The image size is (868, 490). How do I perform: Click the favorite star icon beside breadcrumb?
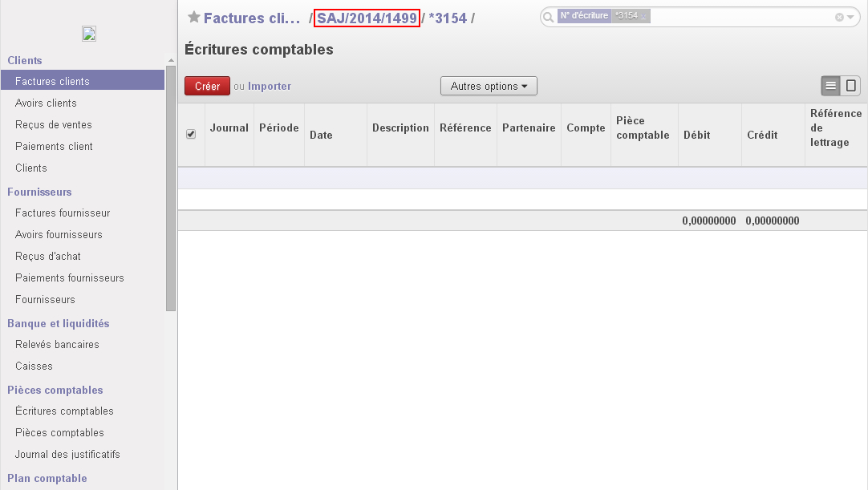[x=193, y=18]
